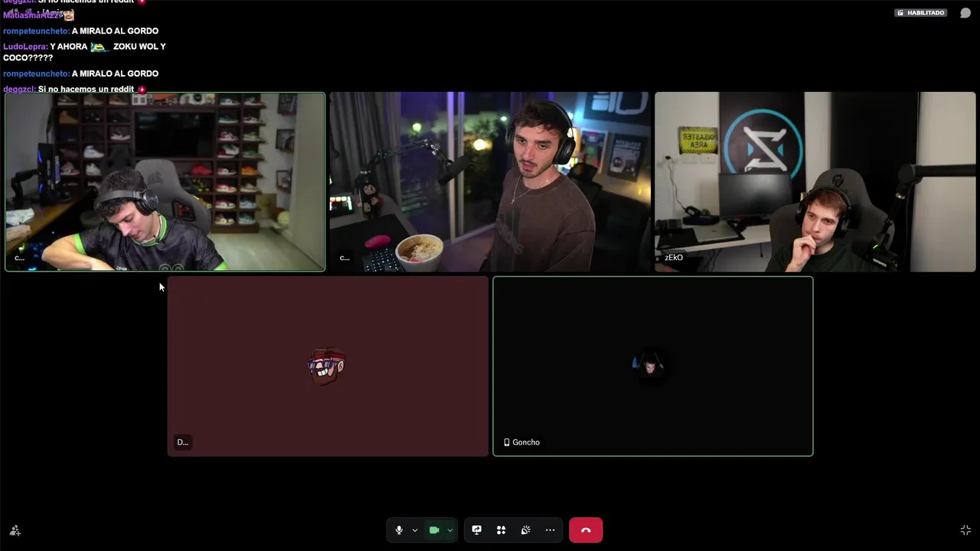
Task: Select the Goncho participant tile
Action: [653, 367]
